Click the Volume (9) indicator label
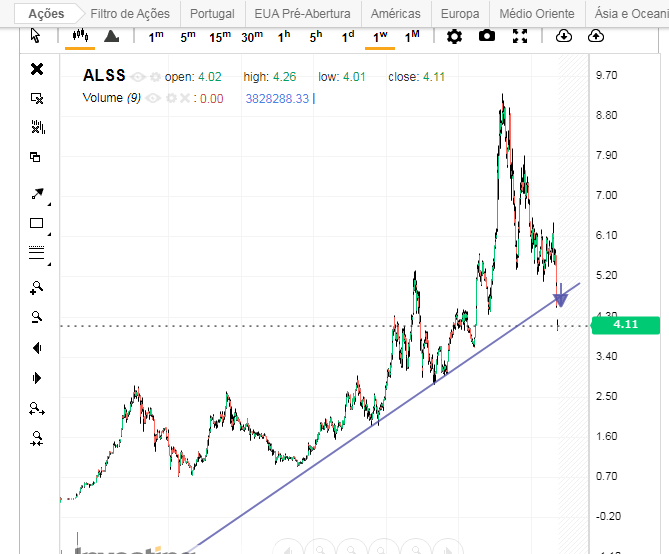This screenshot has width=669, height=554. [111, 98]
